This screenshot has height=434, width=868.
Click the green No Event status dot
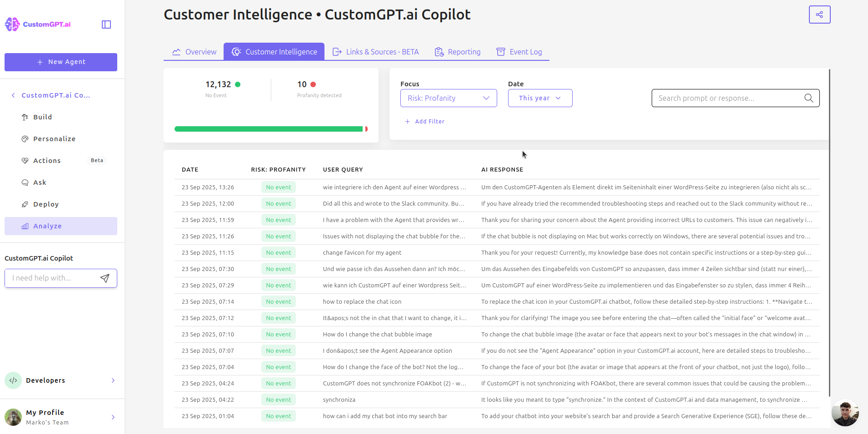point(238,84)
